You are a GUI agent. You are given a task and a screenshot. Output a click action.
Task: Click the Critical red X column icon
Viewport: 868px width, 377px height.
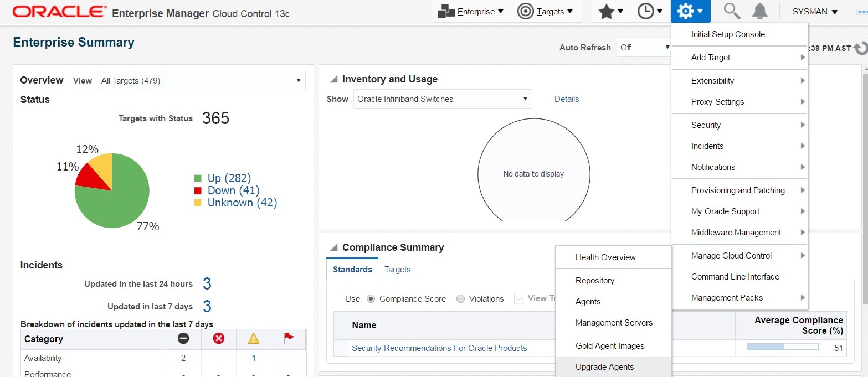[x=219, y=338]
